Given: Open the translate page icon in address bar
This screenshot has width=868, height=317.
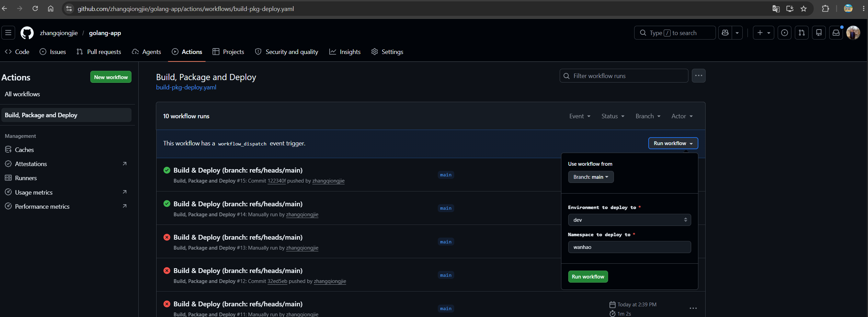Looking at the screenshot, I should [x=776, y=9].
